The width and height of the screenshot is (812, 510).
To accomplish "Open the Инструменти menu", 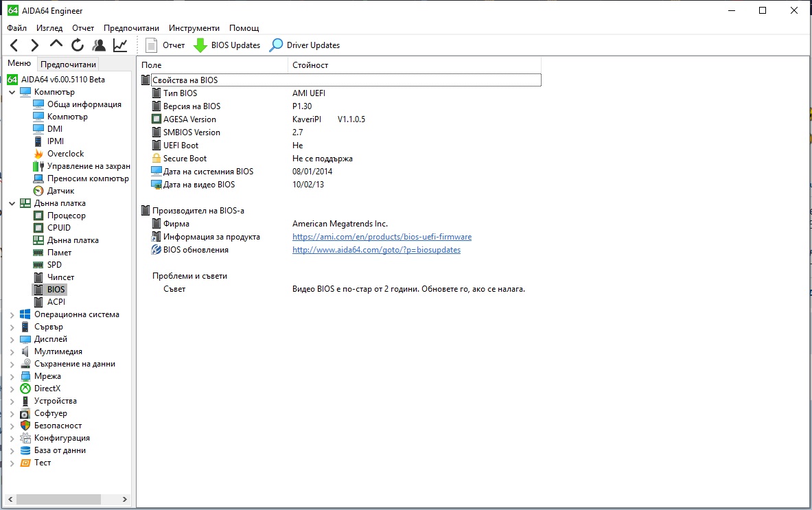I will click(x=194, y=28).
